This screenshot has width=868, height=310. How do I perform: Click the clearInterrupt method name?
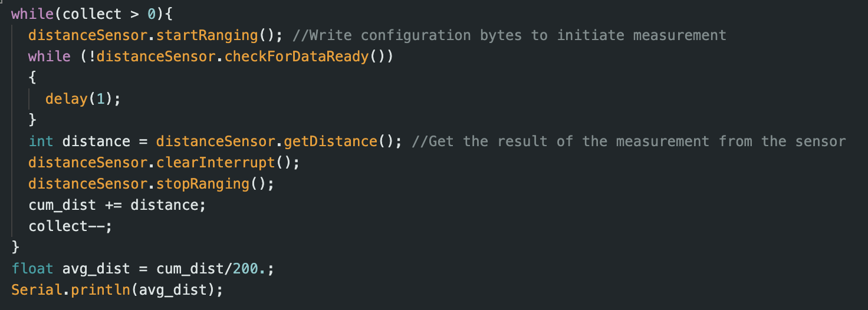pyautogui.click(x=215, y=163)
